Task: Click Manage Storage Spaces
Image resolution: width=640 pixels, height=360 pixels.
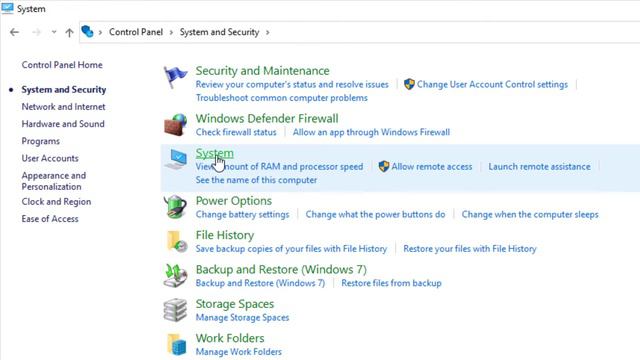Action: point(242,318)
